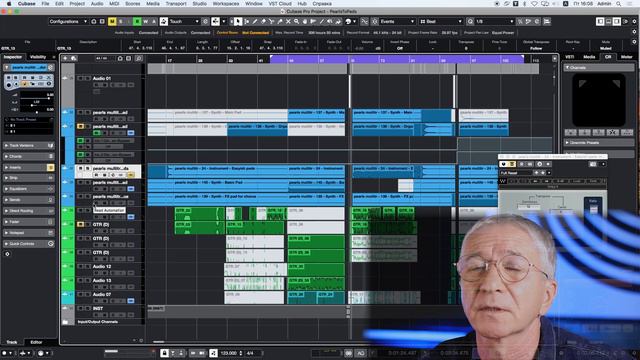Viewport: 640px width, 360px height.
Task: Select the Glue tool
Action: (x=280, y=21)
